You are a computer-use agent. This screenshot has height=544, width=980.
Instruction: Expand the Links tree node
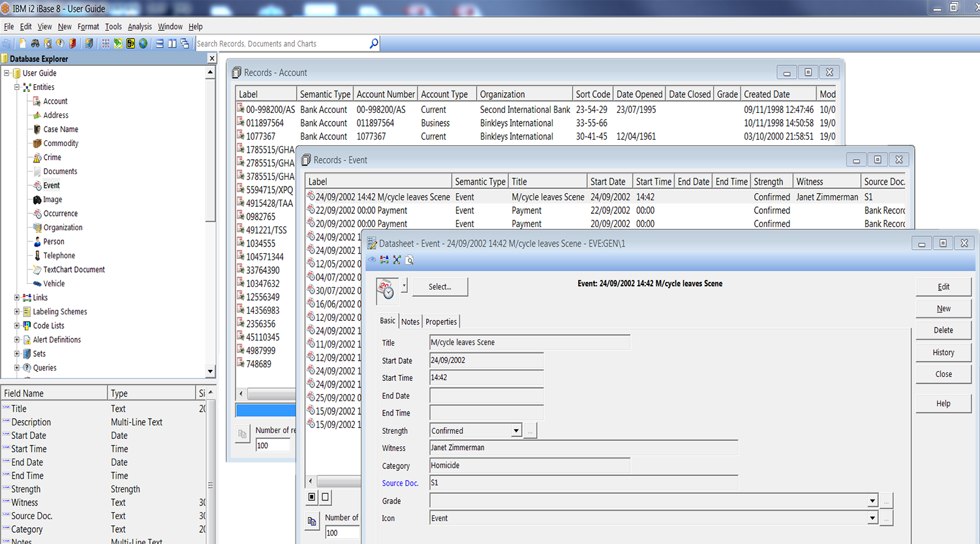coord(17,297)
